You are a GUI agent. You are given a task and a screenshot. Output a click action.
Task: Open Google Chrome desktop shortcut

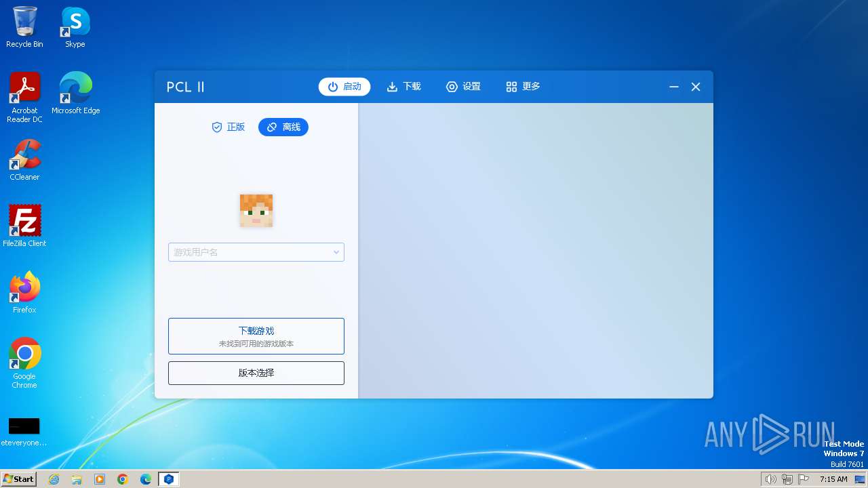24,363
